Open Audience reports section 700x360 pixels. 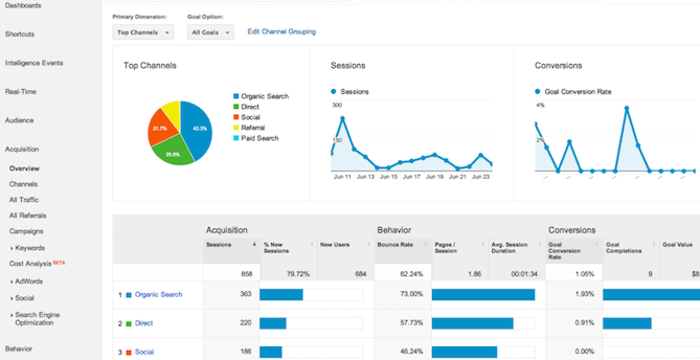(x=19, y=120)
